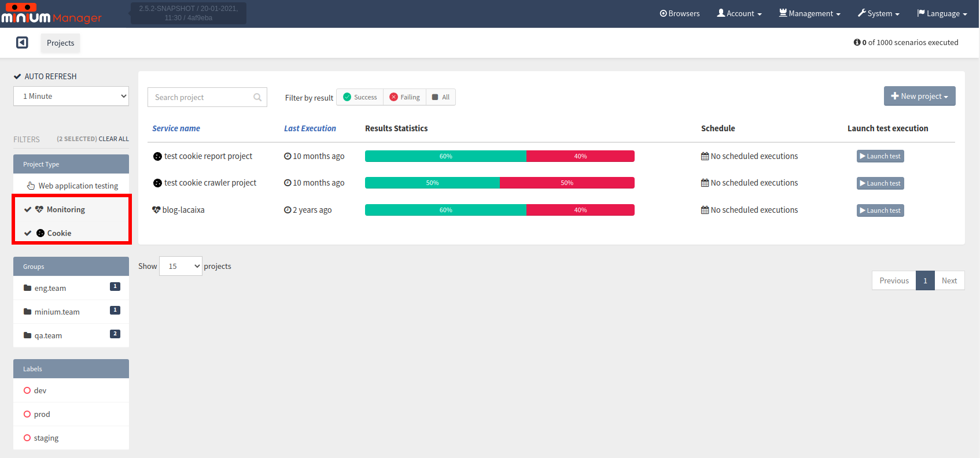This screenshot has height=458, width=980.
Task: Go to Next page
Action: 949,280
